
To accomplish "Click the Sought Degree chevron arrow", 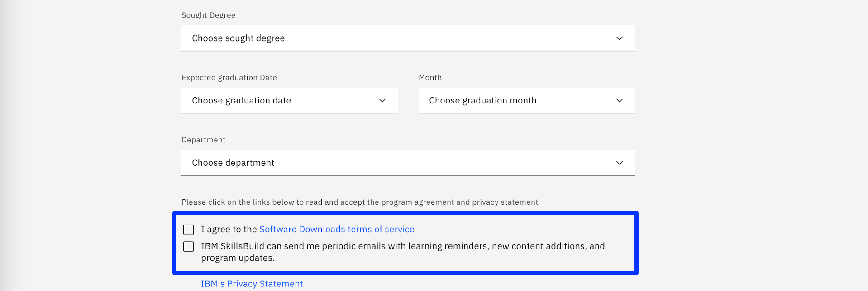I will point(620,38).
